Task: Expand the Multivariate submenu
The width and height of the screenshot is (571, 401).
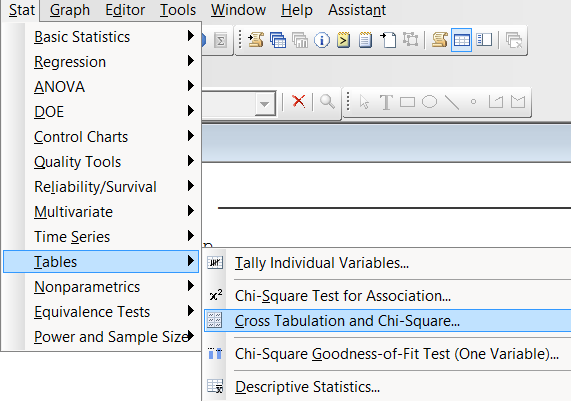Action: coord(101,212)
